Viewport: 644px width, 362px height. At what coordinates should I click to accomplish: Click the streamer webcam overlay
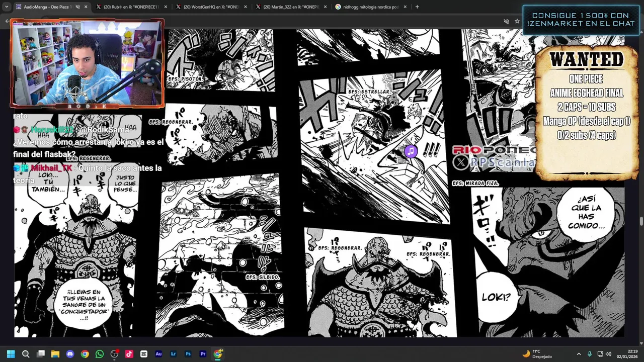[87, 63]
